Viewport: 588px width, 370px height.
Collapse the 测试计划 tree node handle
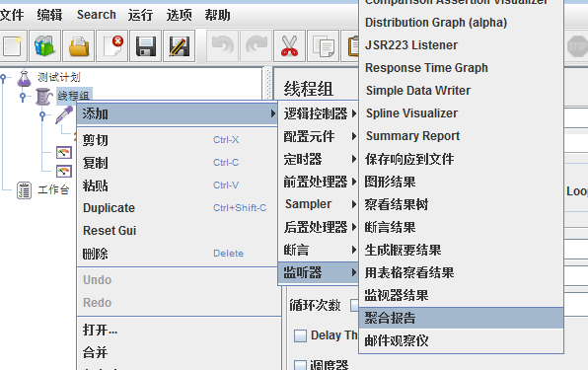(3, 78)
